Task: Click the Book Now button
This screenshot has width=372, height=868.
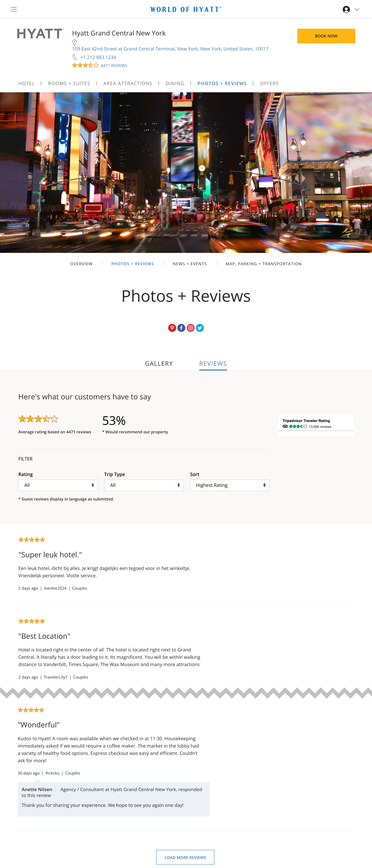Action: click(326, 36)
